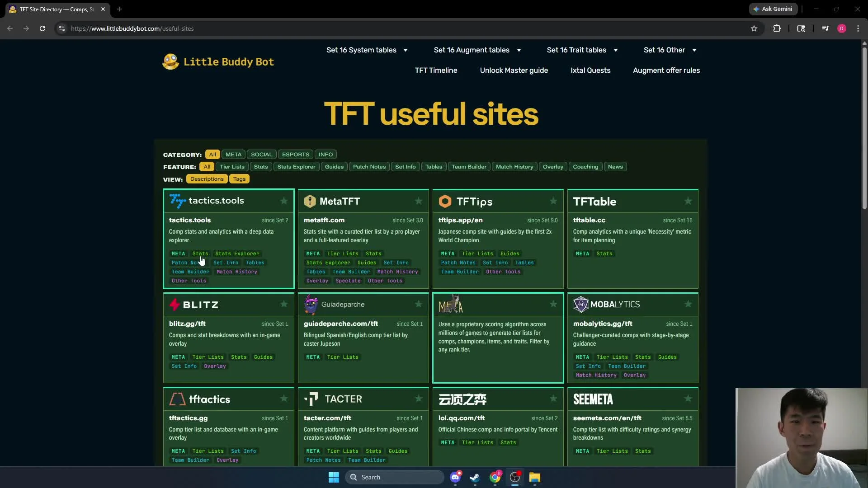Expand Set 16 System tables dropdown

pyautogui.click(x=367, y=50)
